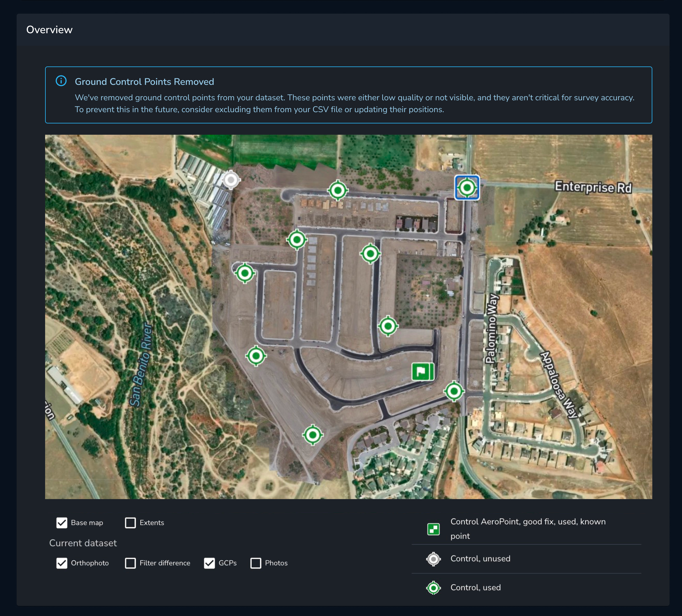Click the Overview panel heading

[x=49, y=30]
